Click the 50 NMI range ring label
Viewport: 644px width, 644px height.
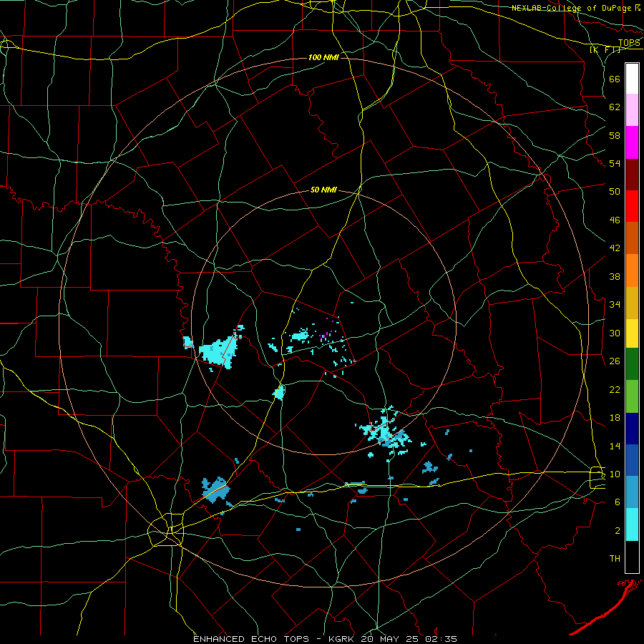[323, 190]
